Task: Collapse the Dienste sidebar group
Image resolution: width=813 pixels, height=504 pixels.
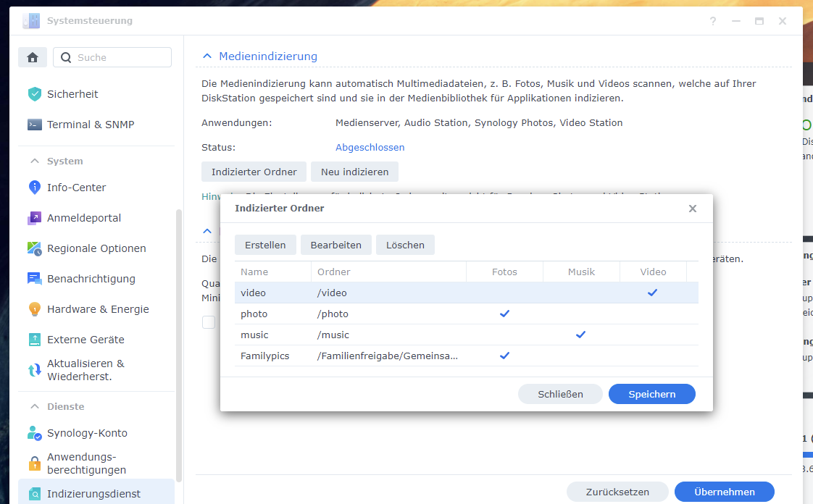Action: 35,407
